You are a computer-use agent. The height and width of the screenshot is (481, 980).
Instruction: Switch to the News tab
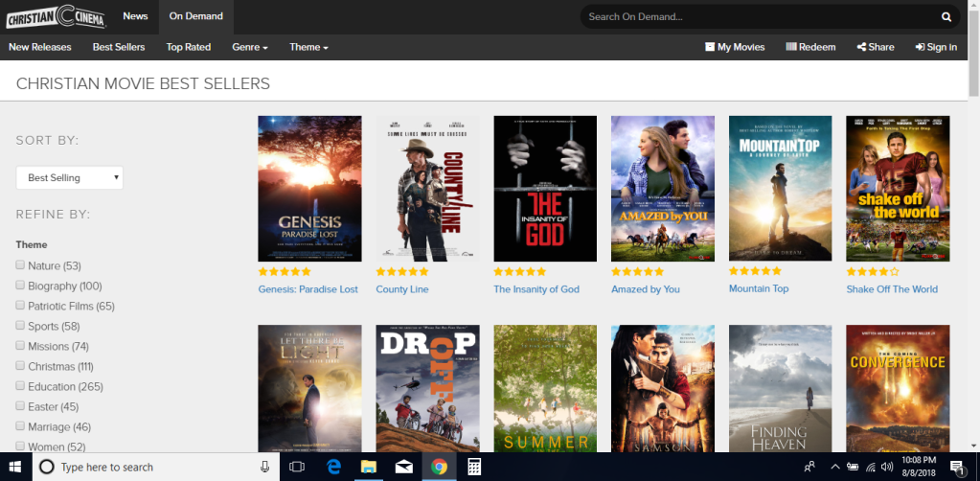(135, 16)
